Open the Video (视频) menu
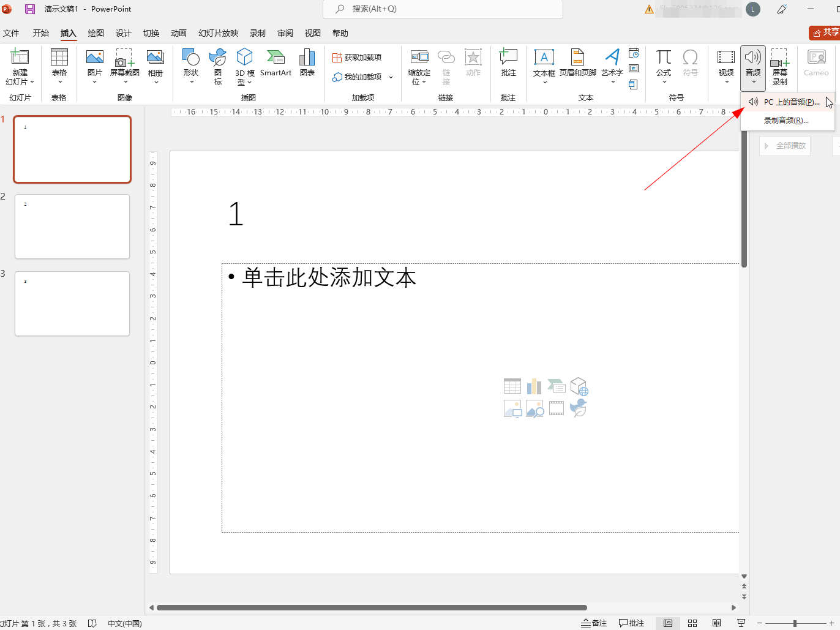This screenshot has width=840, height=630. (x=726, y=67)
